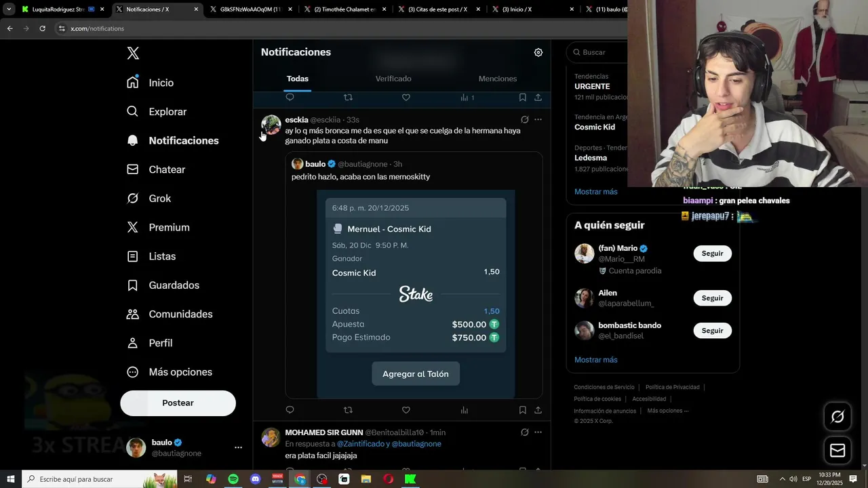The height and width of the screenshot is (488, 868).
Task: Open the floating Grok button
Action: pyautogui.click(x=837, y=417)
